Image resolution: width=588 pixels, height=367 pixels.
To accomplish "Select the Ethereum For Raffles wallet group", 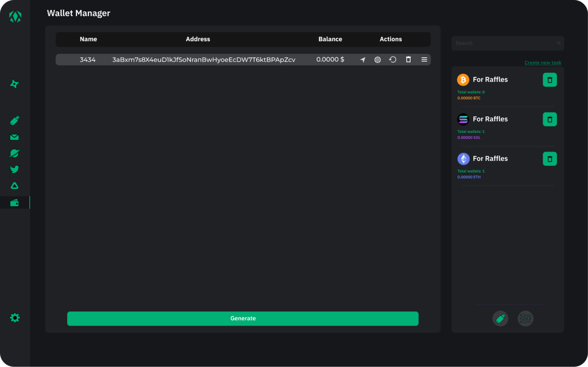I will click(x=490, y=159).
